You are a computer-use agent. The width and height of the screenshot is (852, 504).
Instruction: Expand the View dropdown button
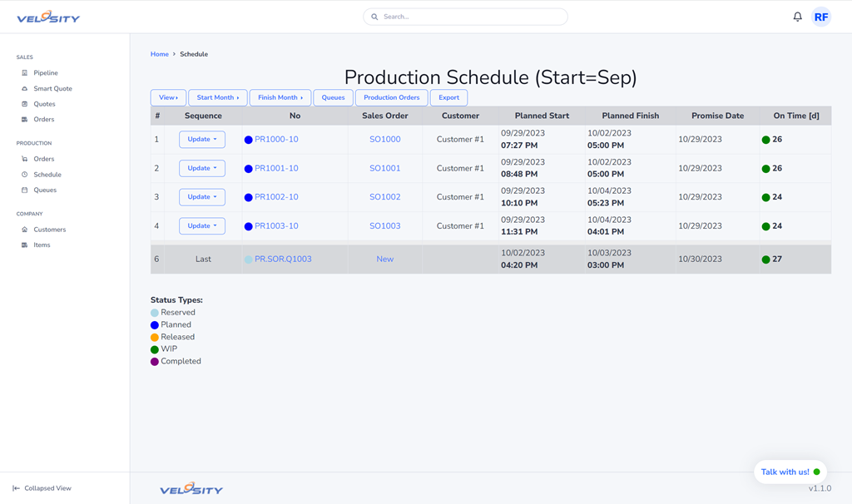[x=168, y=97]
